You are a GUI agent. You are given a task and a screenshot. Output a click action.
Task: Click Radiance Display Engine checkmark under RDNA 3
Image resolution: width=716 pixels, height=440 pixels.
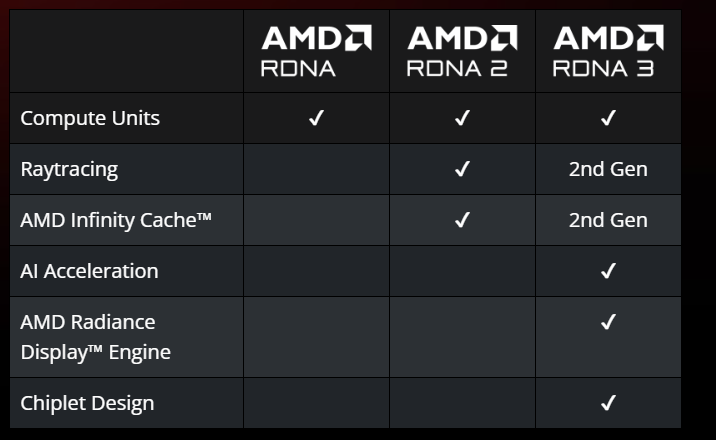tap(608, 322)
